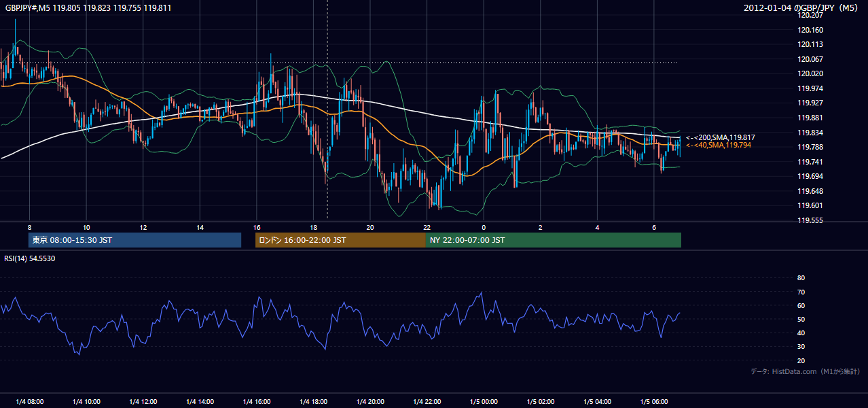
Task: Click the 119.601 price axis label
Action: pyautogui.click(x=810, y=206)
